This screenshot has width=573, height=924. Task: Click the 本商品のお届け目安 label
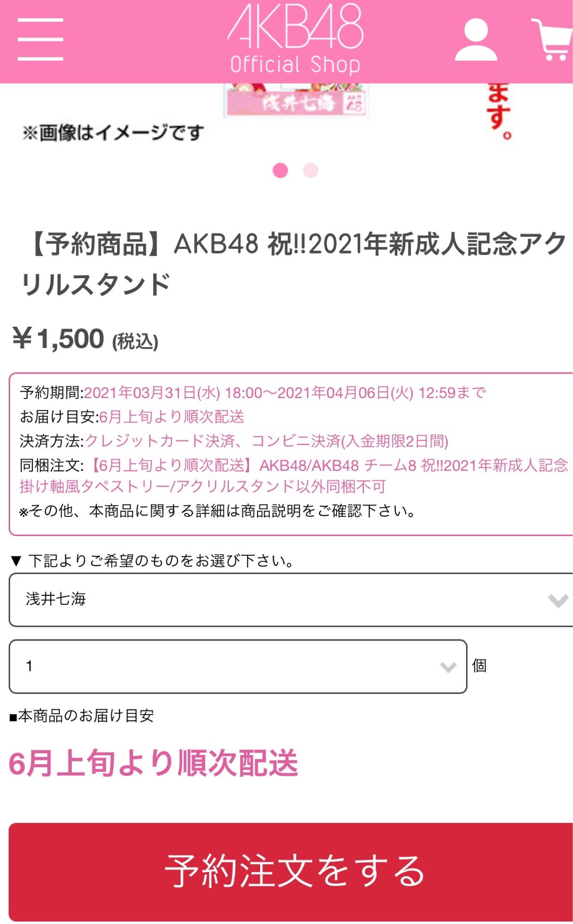click(82, 716)
